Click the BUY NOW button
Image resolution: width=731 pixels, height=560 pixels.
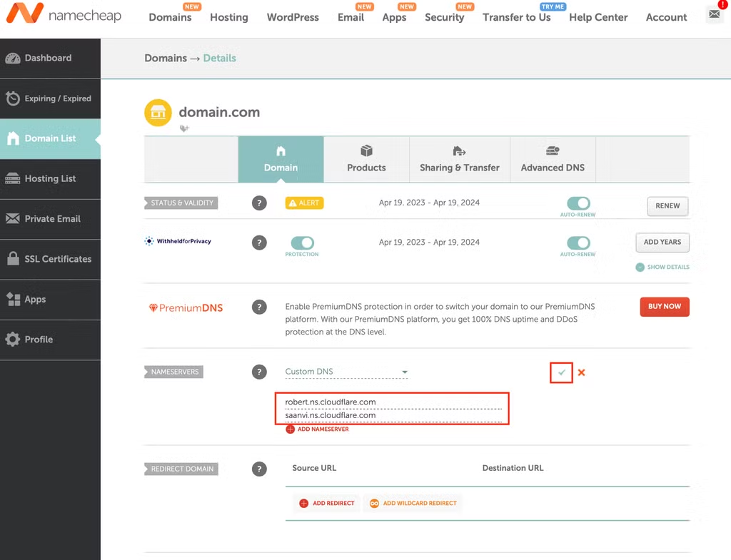665,307
